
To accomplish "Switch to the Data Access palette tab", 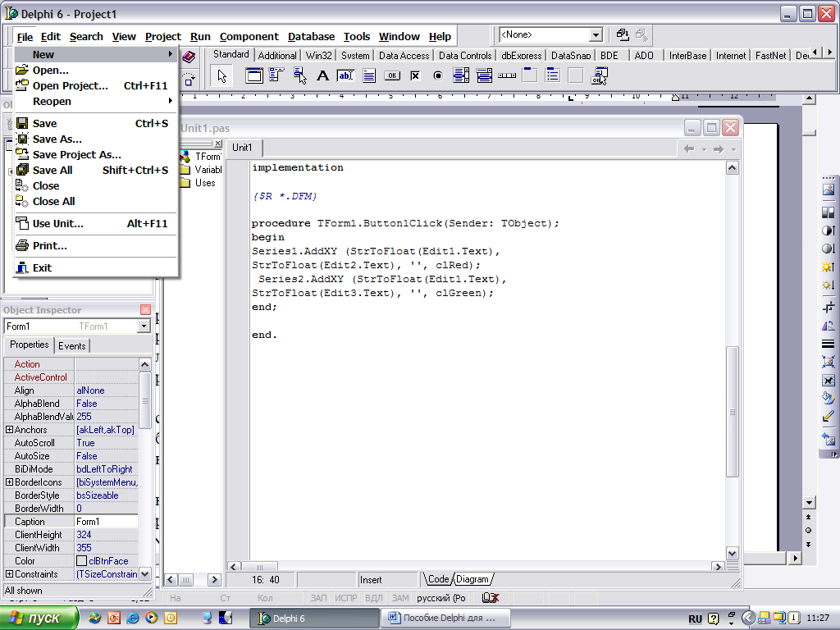I will (404, 55).
